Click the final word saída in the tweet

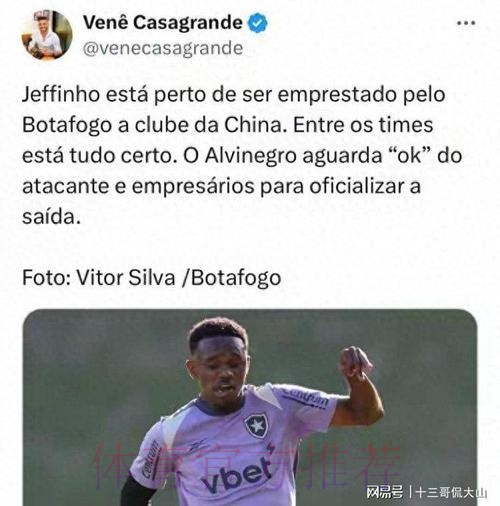point(51,217)
